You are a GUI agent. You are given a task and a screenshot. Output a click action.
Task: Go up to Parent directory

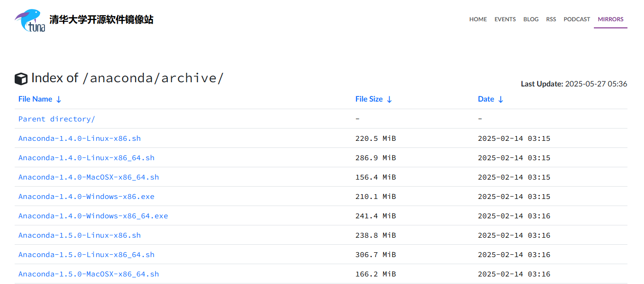[x=57, y=119]
